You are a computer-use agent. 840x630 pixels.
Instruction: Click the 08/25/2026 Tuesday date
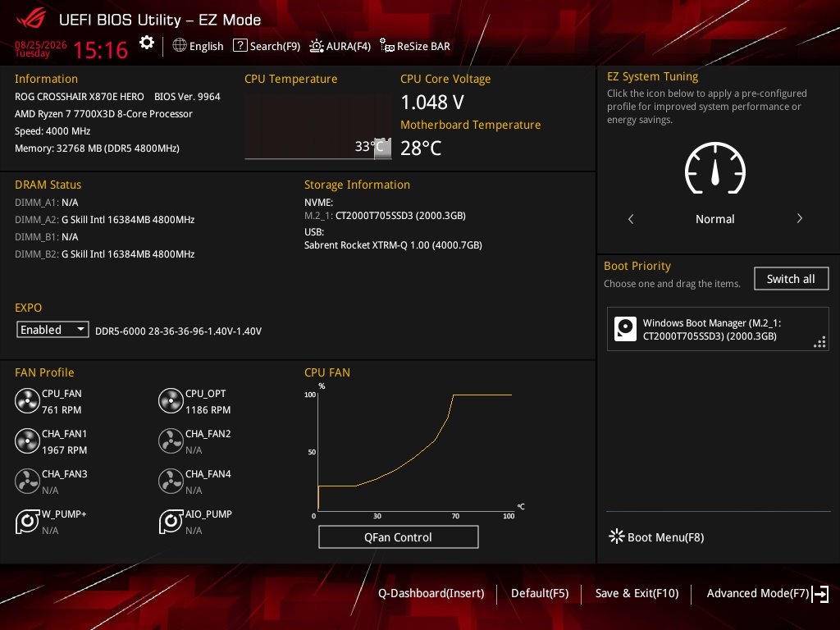tap(41, 49)
